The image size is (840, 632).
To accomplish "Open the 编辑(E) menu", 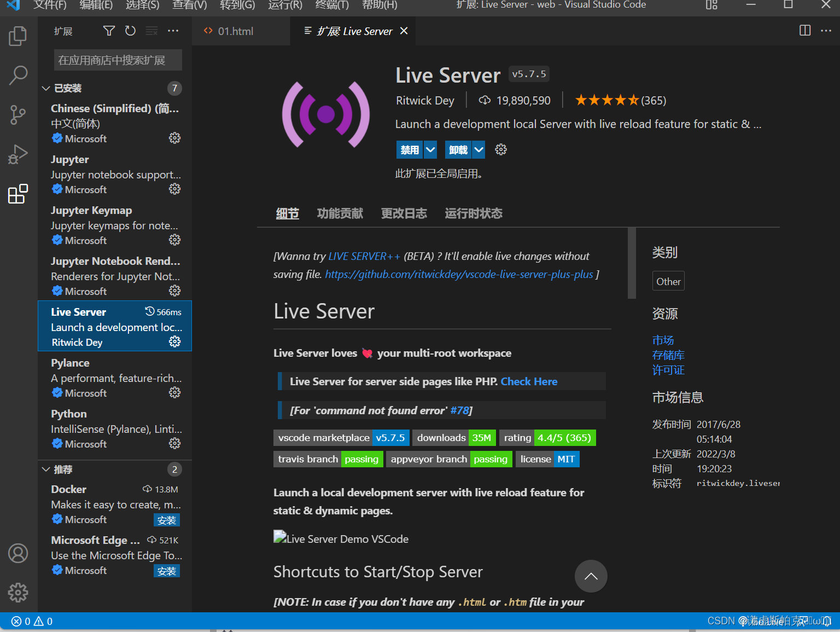I will (x=96, y=5).
